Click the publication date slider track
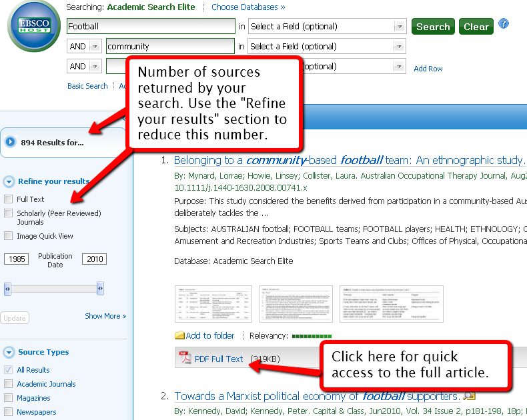This screenshot has width=527, height=420. tap(54, 289)
